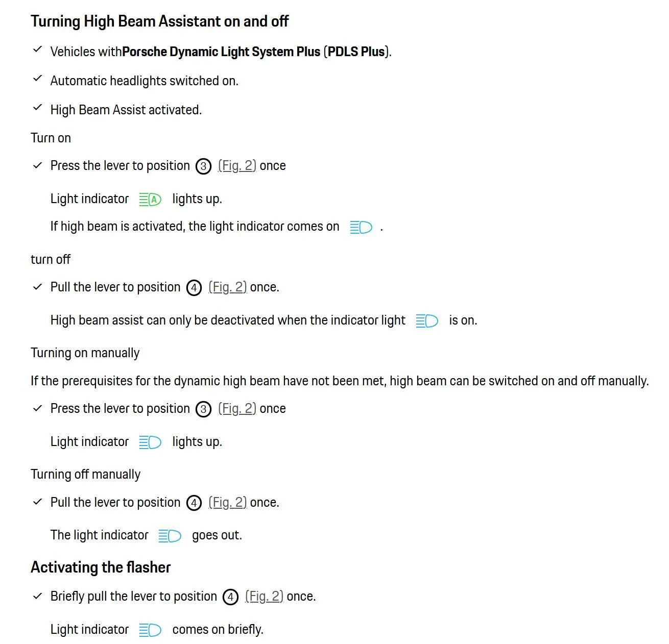The height and width of the screenshot is (644, 669).
Task: Click checkmark beside 'Automatic headlights switched on'
Action: coord(37,79)
